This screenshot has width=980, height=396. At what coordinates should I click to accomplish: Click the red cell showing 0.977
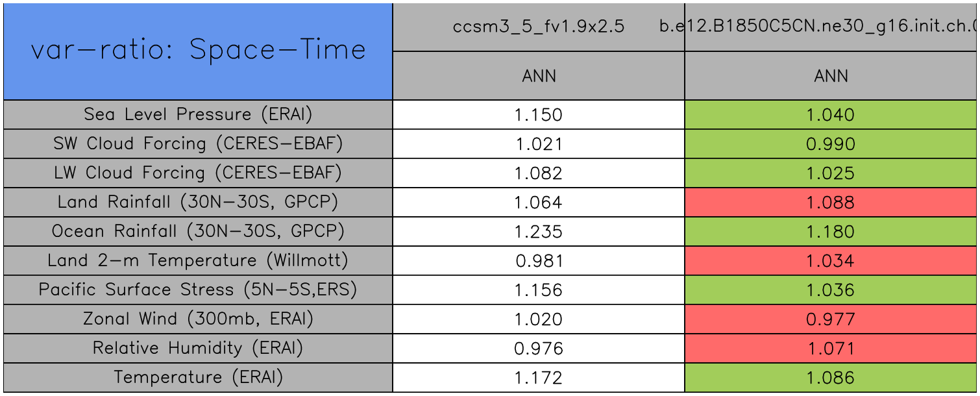click(x=831, y=319)
